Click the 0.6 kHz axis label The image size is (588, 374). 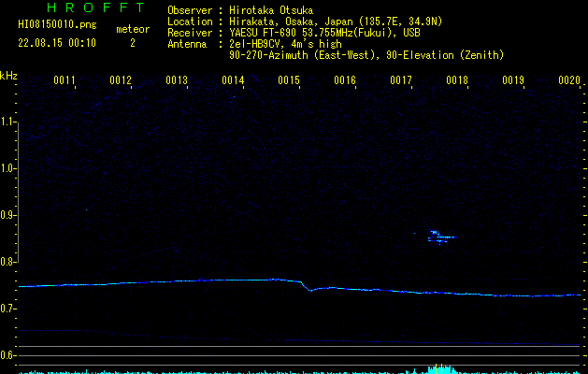(x=7, y=355)
